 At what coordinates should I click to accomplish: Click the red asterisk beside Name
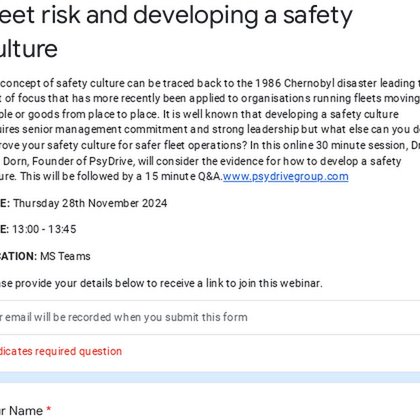[x=49, y=408]
